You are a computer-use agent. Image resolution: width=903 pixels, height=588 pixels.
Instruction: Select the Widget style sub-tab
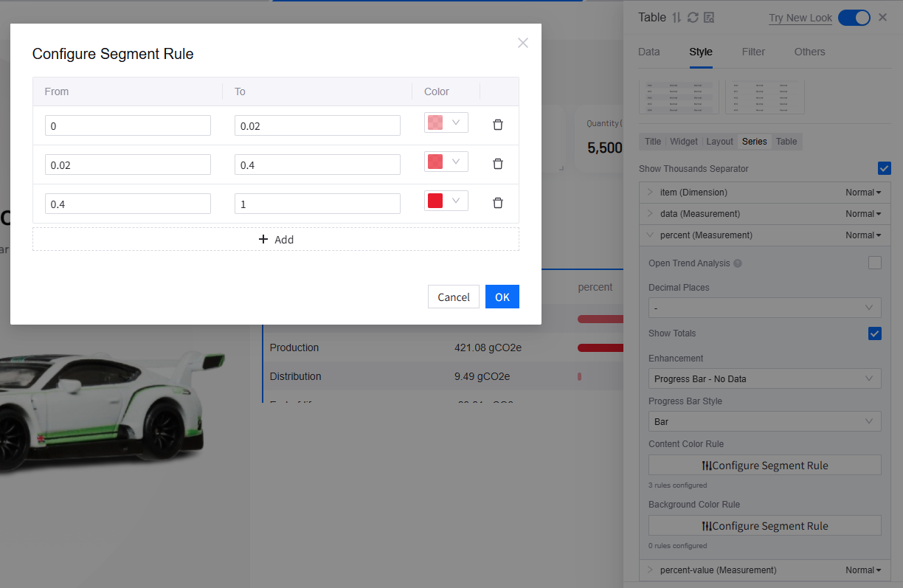click(x=683, y=142)
